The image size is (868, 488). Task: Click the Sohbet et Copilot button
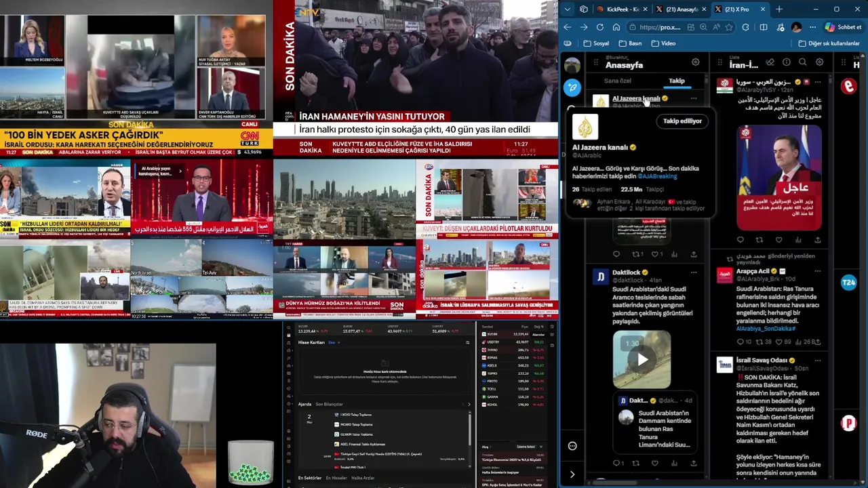coord(843,27)
